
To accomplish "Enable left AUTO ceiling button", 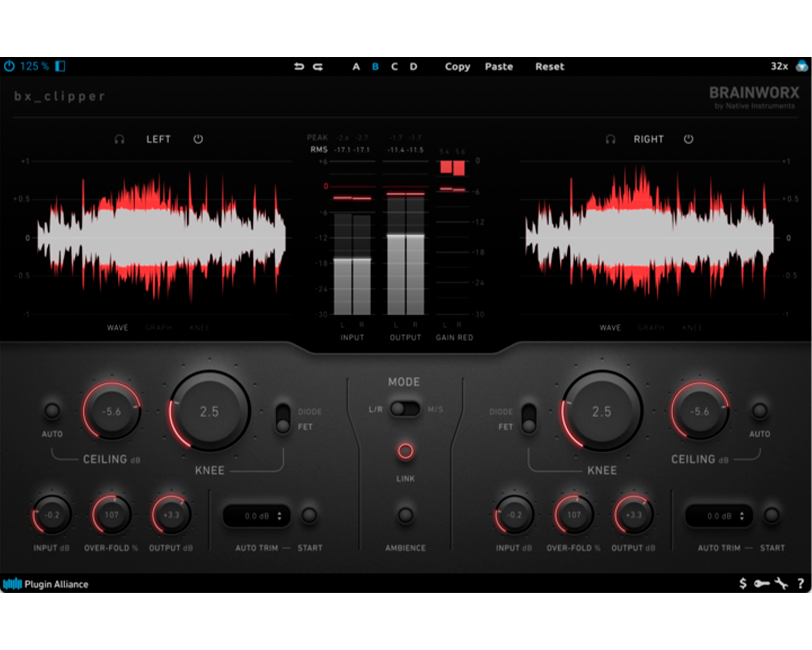I will click(x=52, y=411).
